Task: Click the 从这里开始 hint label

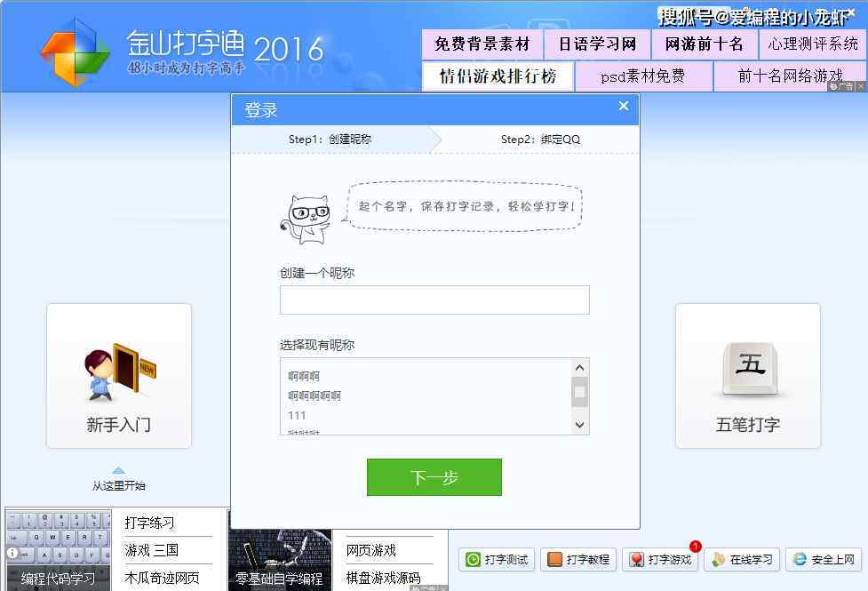Action: [x=118, y=486]
